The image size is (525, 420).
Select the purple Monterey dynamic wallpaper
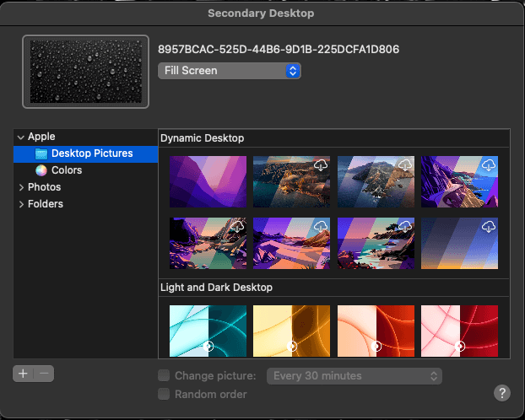point(208,181)
